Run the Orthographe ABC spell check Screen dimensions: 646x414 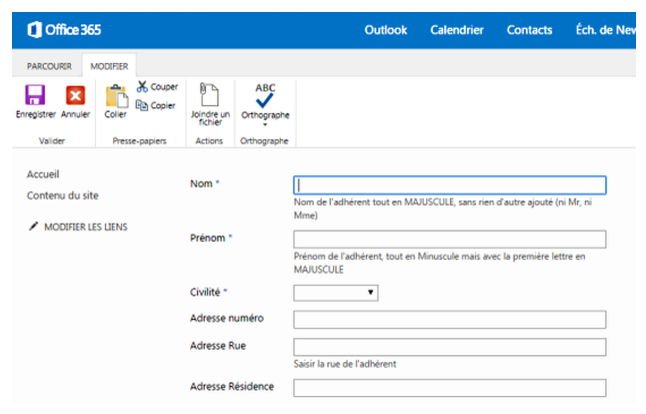tap(265, 96)
